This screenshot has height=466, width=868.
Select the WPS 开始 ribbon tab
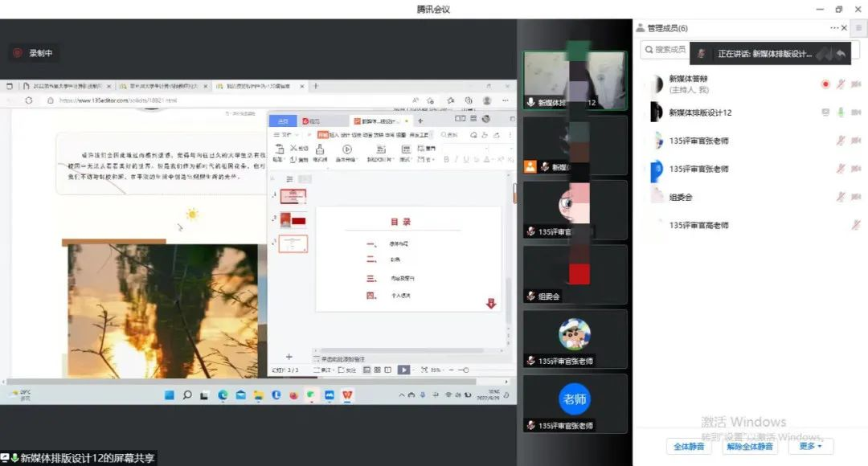[x=323, y=134]
